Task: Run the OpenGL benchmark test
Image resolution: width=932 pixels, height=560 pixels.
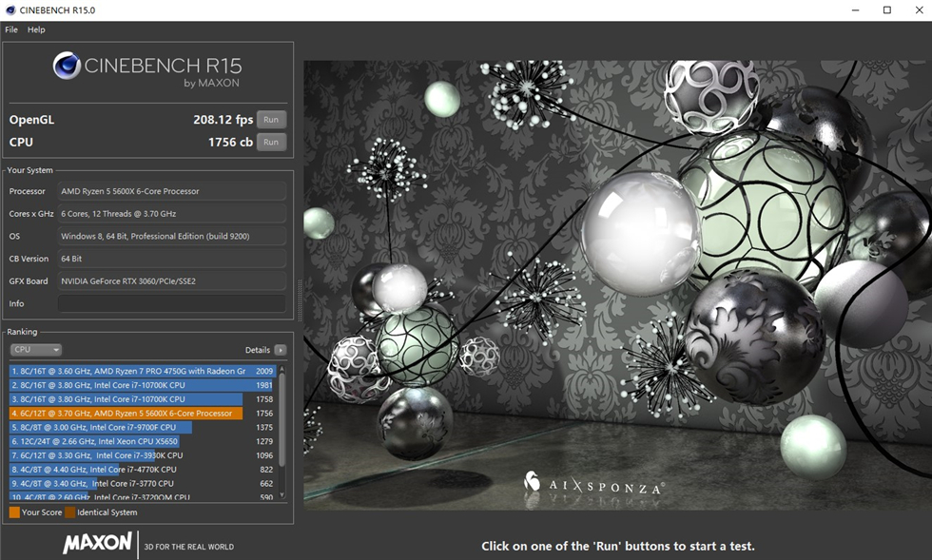Action: [x=271, y=120]
